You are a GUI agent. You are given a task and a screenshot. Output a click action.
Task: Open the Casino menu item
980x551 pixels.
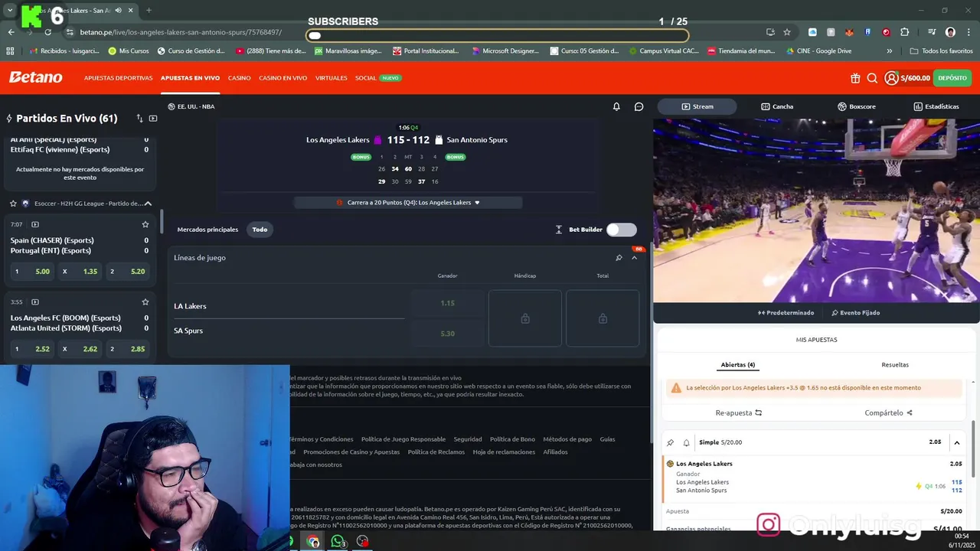(239, 78)
